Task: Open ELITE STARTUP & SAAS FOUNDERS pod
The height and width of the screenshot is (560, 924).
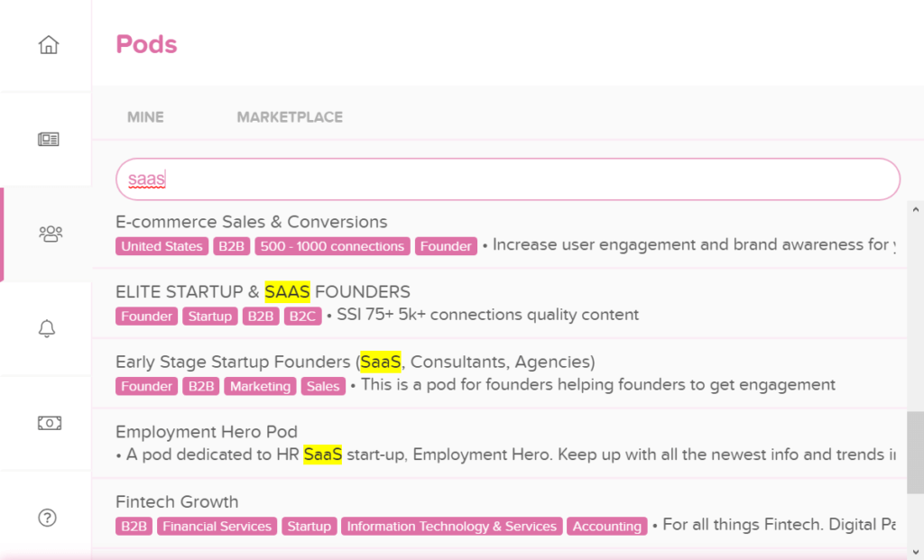Action: pos(499,303)
